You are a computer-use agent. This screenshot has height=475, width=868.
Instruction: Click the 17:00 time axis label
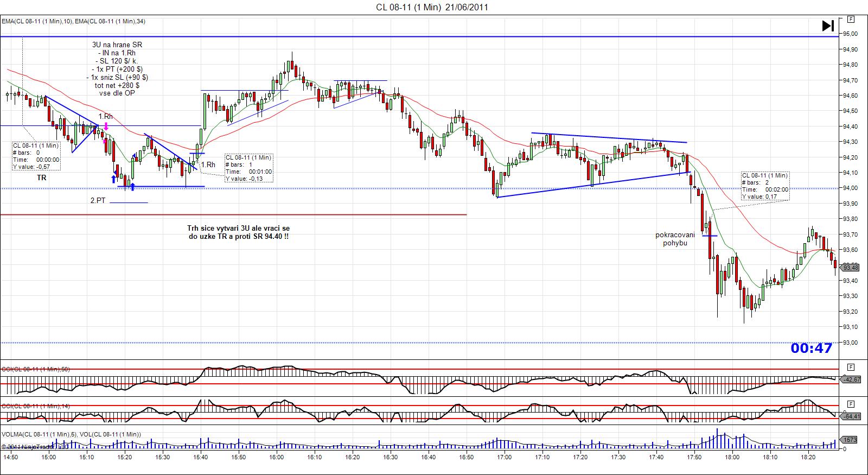(x=504, y=457)
